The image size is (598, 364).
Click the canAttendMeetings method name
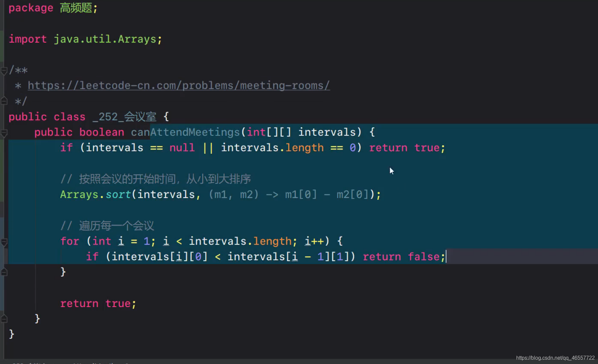pyautogui.click(x=185, y=132)
